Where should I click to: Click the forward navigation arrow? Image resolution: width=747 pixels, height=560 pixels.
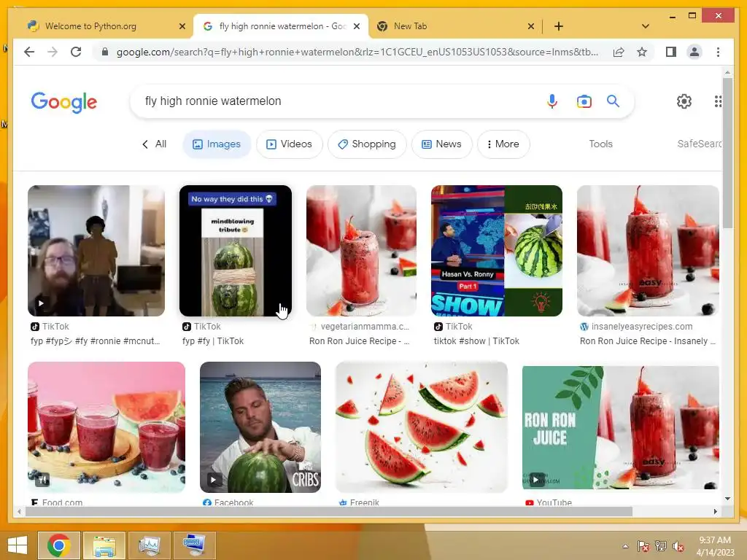click(x=53, y=52)
